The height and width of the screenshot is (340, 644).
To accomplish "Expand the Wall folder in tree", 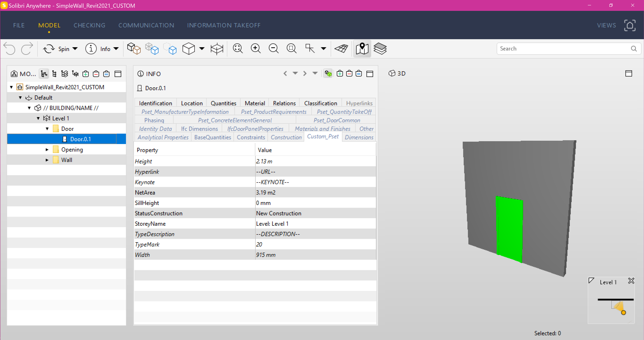I will point(47,160).
